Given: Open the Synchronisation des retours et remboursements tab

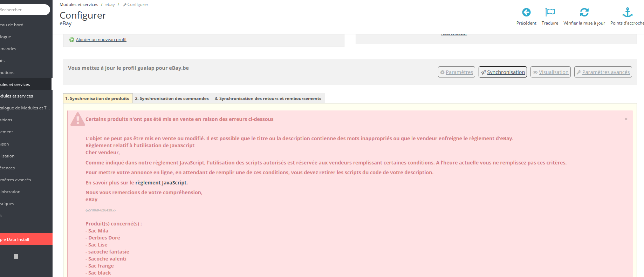Looking at the screenshot, I should (x=268, y=99).
